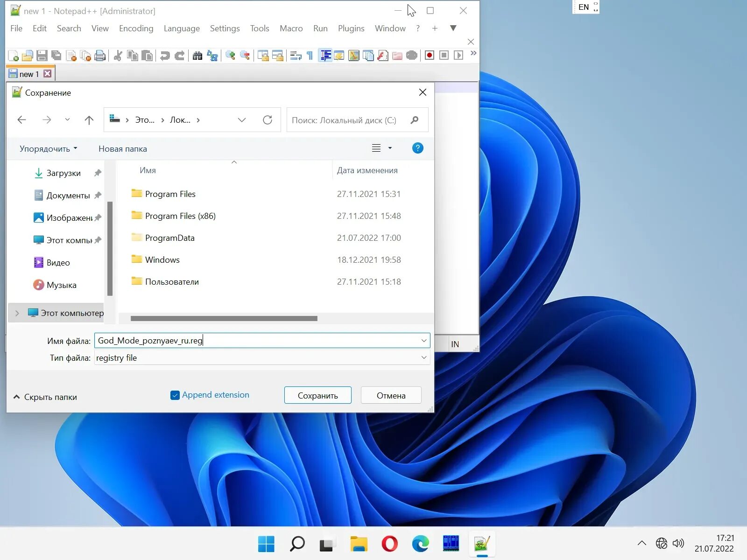The height and width of the screenshot is (560, 747).
Task: Click the navigation pane vertical scrollbar
Action: (110, 248)
